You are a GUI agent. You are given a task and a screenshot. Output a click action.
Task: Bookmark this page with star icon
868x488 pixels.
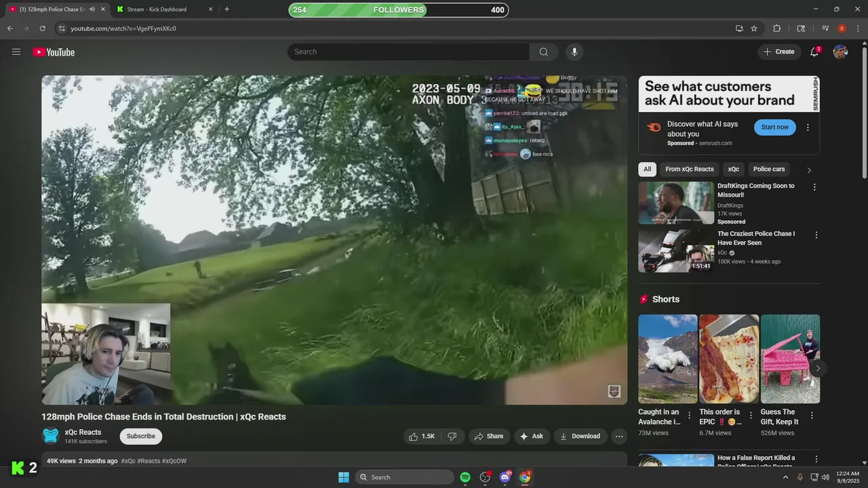(754, 28)
